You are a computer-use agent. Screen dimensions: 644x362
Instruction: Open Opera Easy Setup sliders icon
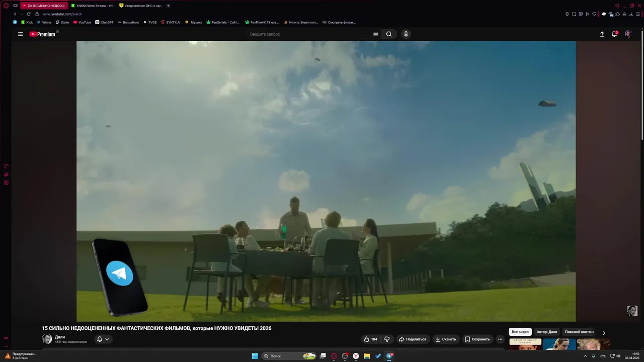[637, 14]
